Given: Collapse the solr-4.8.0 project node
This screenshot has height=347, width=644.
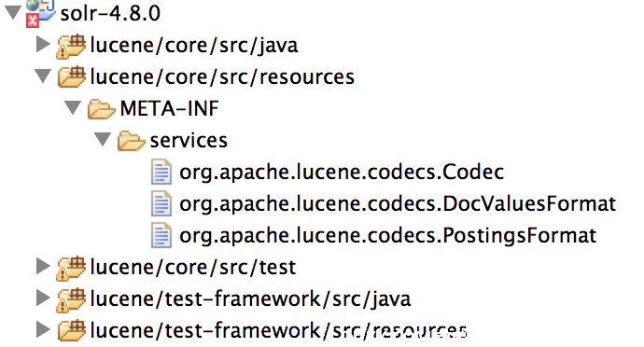Looking at the screenshot, I should pos(13,12).
